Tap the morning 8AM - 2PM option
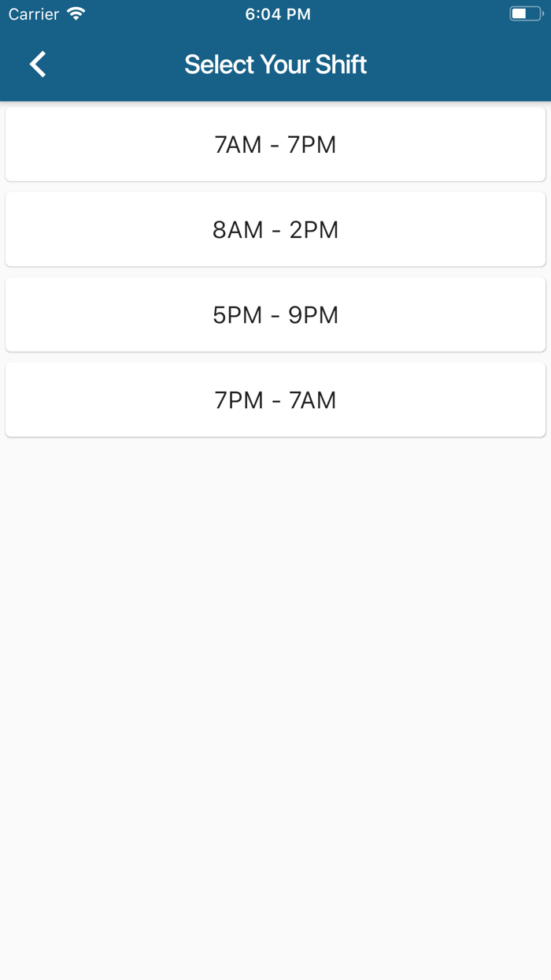The height and width of the screenshot is (980, 551). pyautogui.click(x=275, y=229)
